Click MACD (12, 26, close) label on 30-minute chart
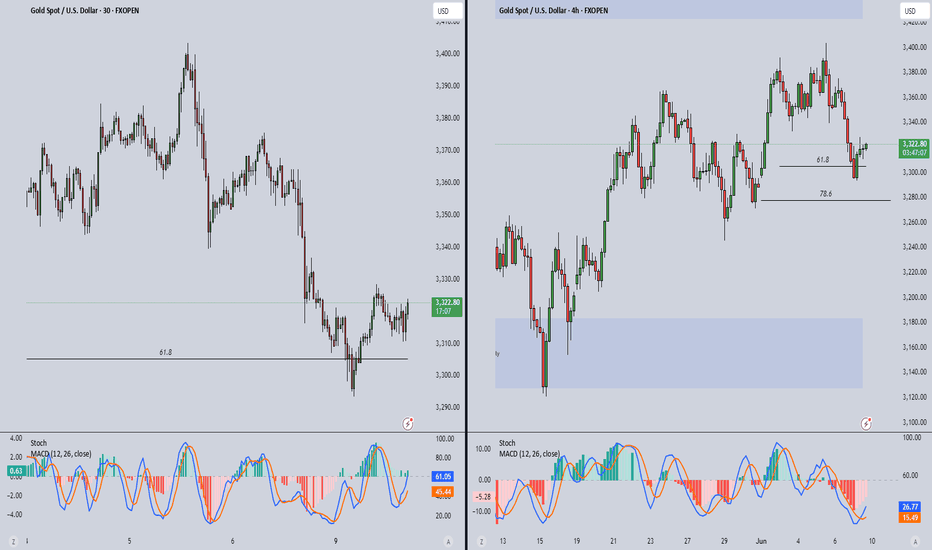932x550 pixels. point(61,454)
